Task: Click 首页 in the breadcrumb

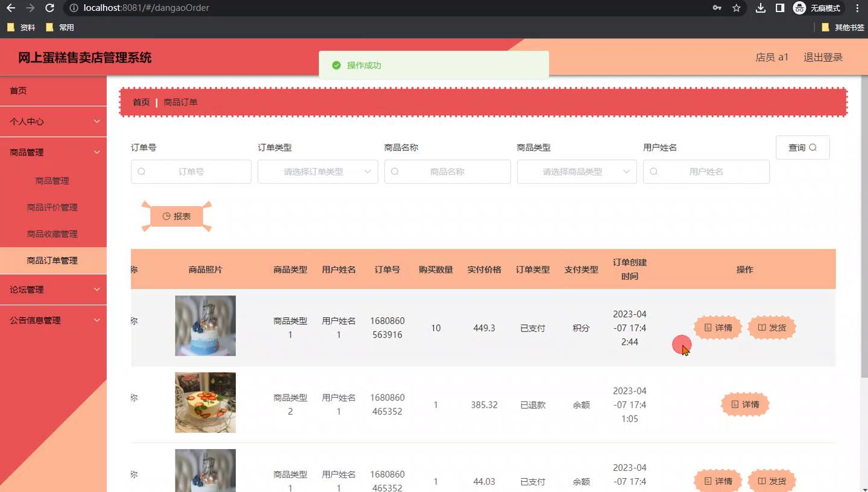Action: [x=141, y=102]
